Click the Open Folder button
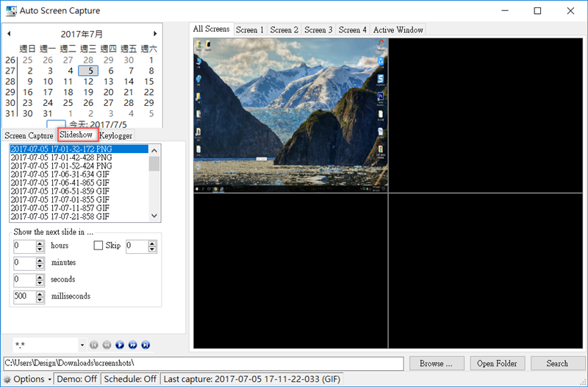The image size is (588, 387). pyautogui.click(x=497, y=363)
